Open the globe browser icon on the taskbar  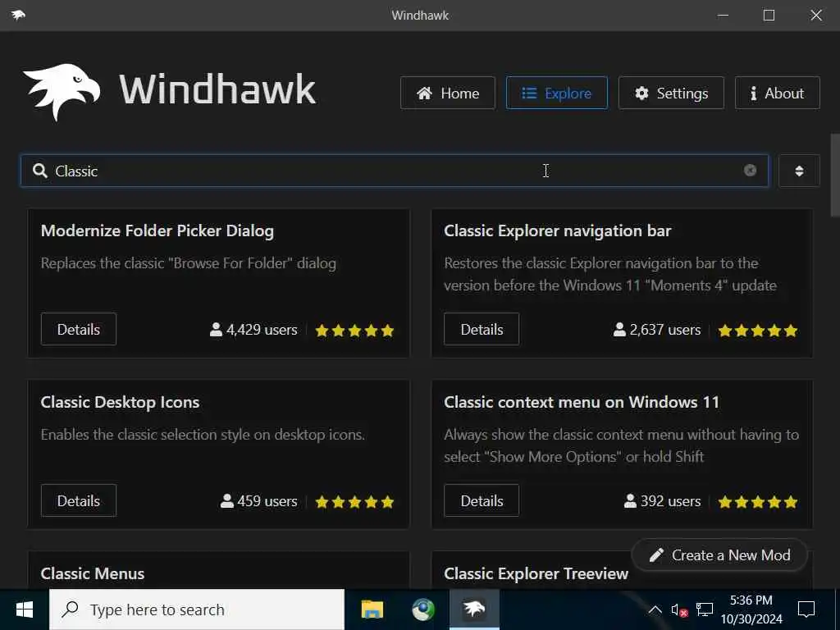pyautogui.click(x=423, y=609)
